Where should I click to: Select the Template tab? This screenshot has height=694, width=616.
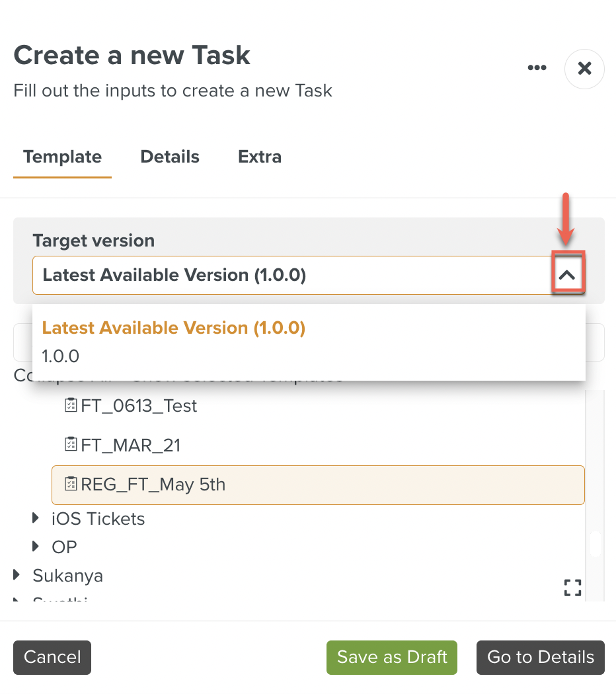62,157
